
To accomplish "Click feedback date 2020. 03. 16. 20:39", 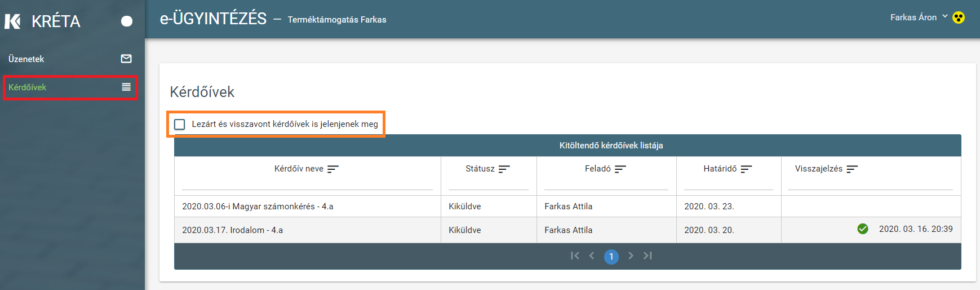I will [916, 229].
